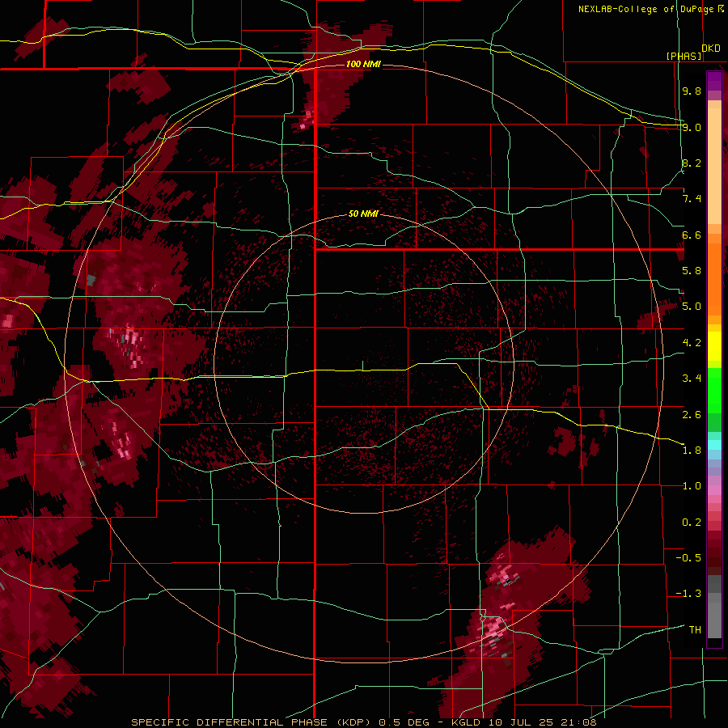Click the radar site tick mark at the rings' center
Image resolution: width=728 pixels, height=728 pixels.
click(x=362, y=366)
